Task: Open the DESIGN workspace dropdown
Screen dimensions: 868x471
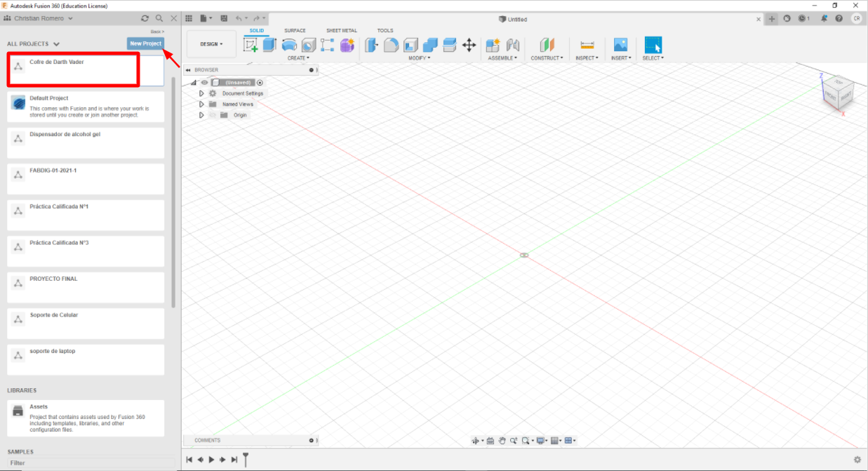Action: coord(212,44)
